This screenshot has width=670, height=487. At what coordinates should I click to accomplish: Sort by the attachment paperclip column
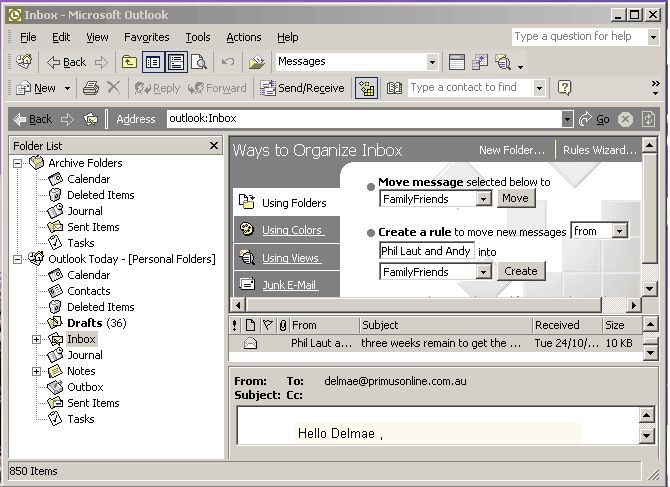coord(282,326)
